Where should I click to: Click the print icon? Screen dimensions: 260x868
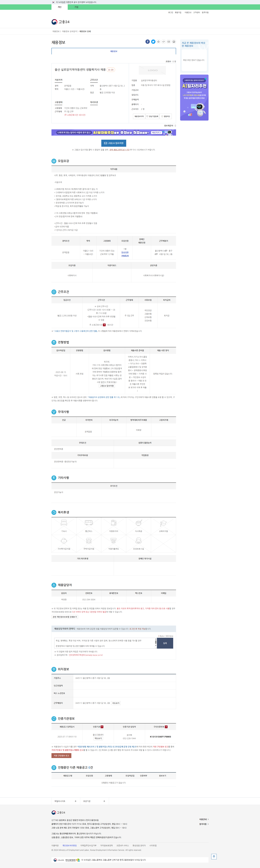point(174,42)
